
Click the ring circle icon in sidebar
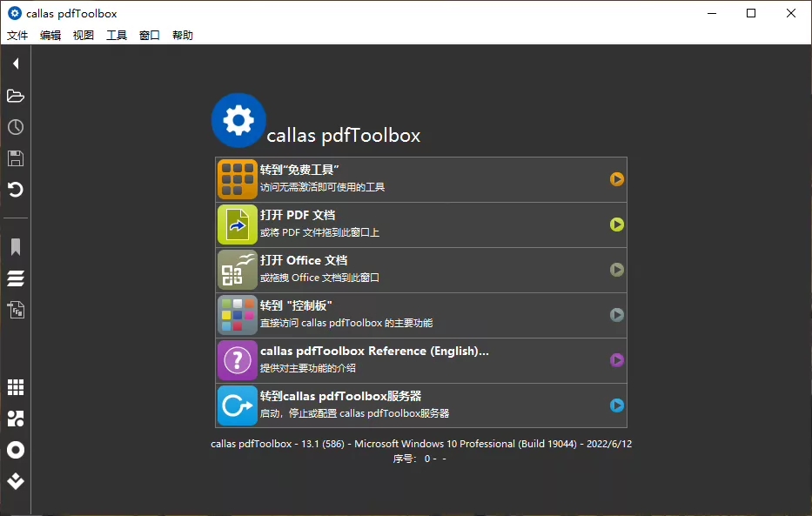coord(16,450)
